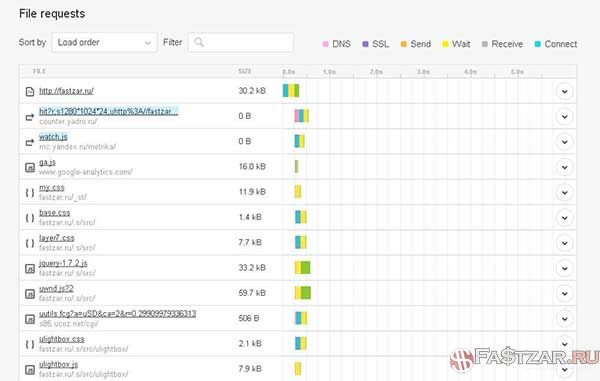Open the my.css file link
The image size is (600, 381).
tap(52, 187)
